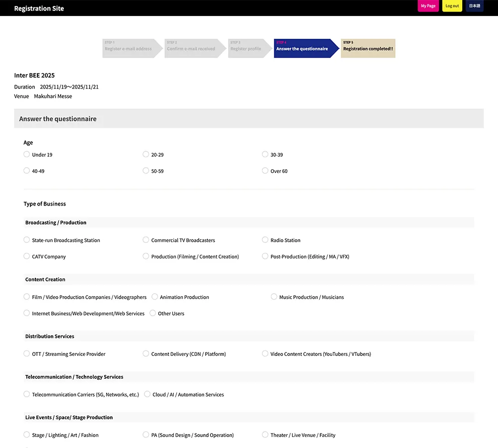Choose Cloud / AI / Automation Services
498x448 pixels.
(x=147, y=394)
